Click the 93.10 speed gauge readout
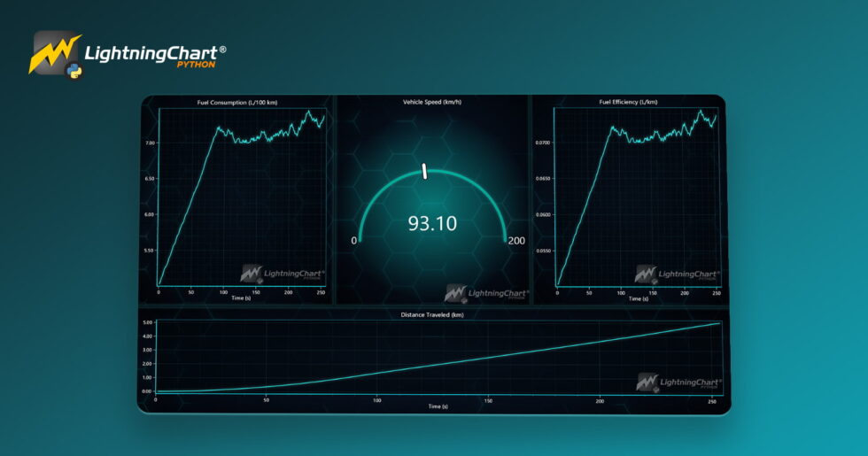This screenshot has width=868, height=456. [432, 223]
